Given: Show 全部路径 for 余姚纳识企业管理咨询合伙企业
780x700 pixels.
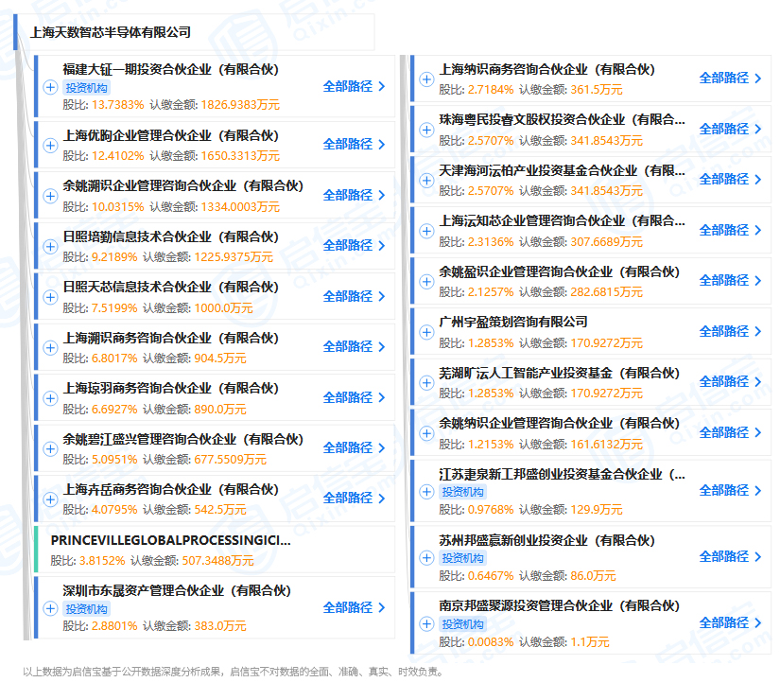Looking at the screenshot, I should click(730, 432).
